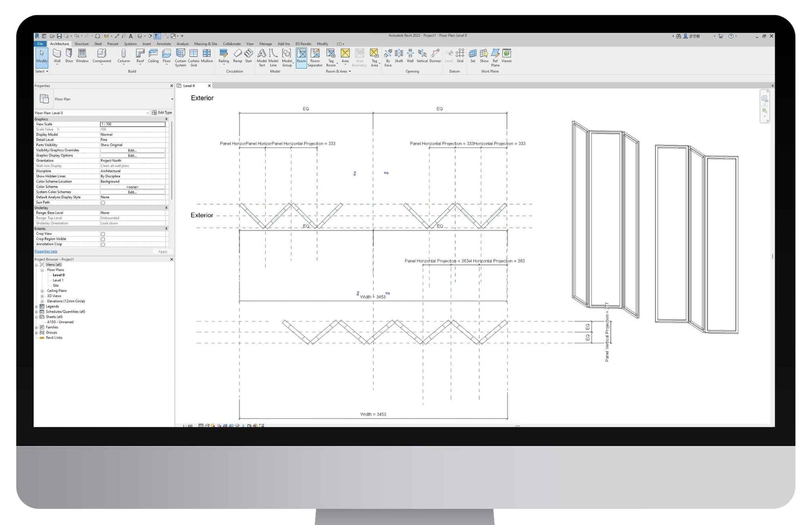This screenshot has height=525, width=812.
Task: Click the Ref Plane tool
Action: [x=495, y=56]
